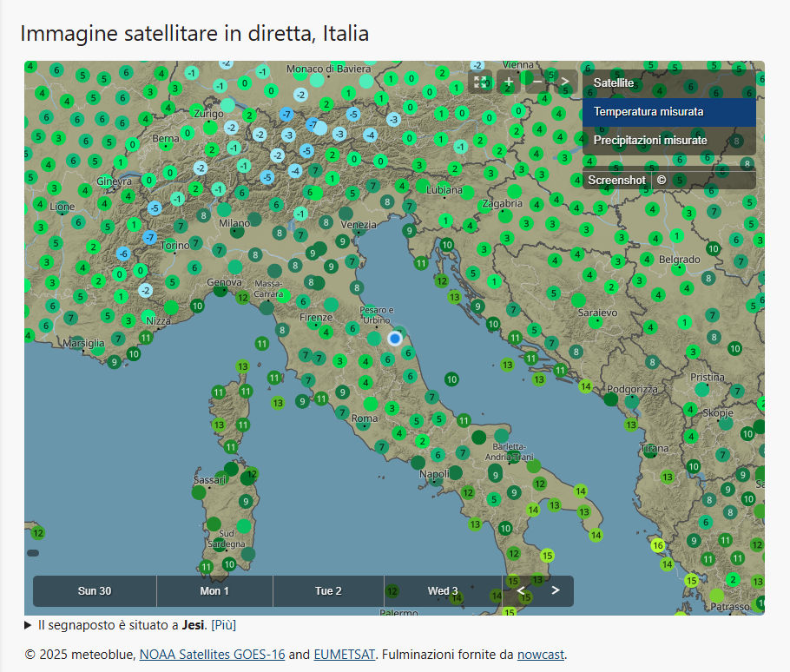Go to previous timeline step arrow
790x672 pixels.
[x=521, y=590]
